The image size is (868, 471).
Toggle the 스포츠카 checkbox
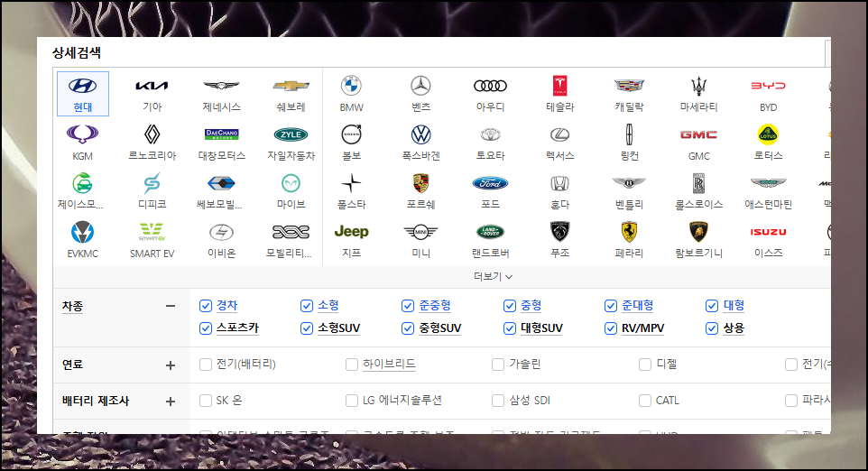click(206, 328)
